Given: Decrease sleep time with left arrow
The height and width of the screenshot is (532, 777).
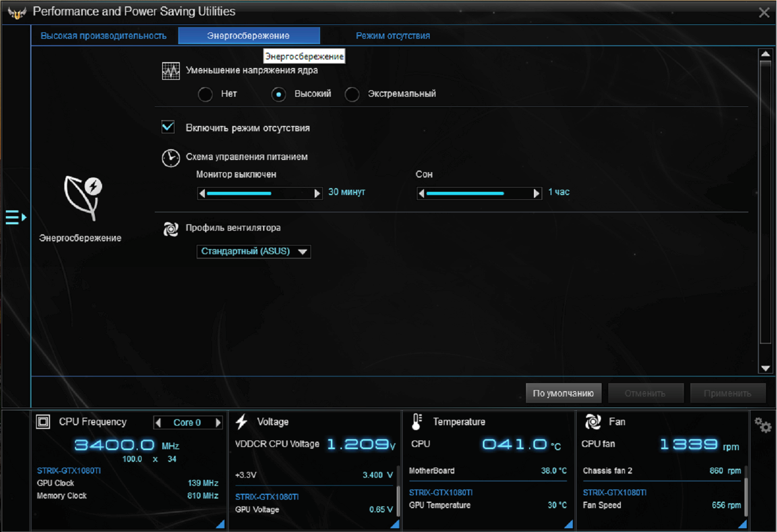Looking at the screenshot, I should click(x=421, y=193).
